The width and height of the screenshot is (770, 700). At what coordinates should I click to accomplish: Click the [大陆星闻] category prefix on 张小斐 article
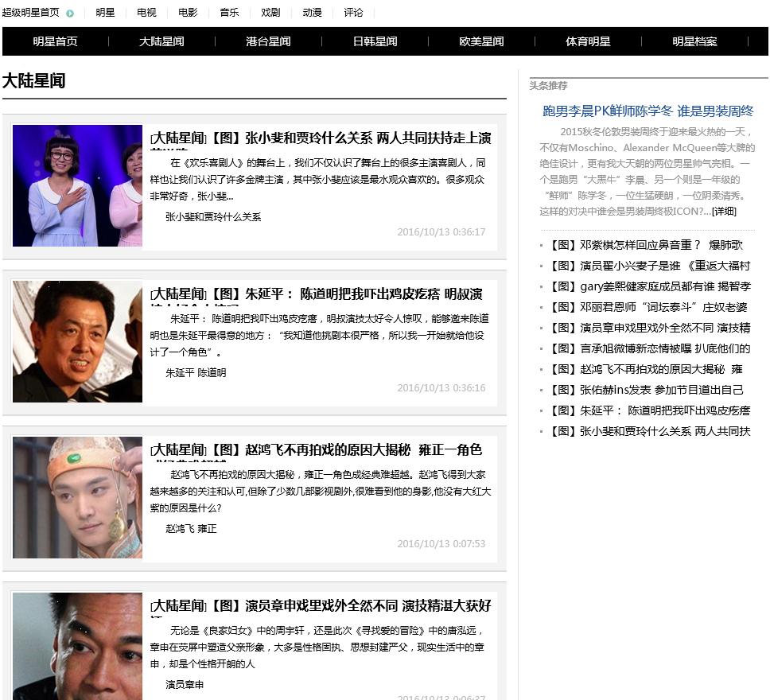click(179, 138)
